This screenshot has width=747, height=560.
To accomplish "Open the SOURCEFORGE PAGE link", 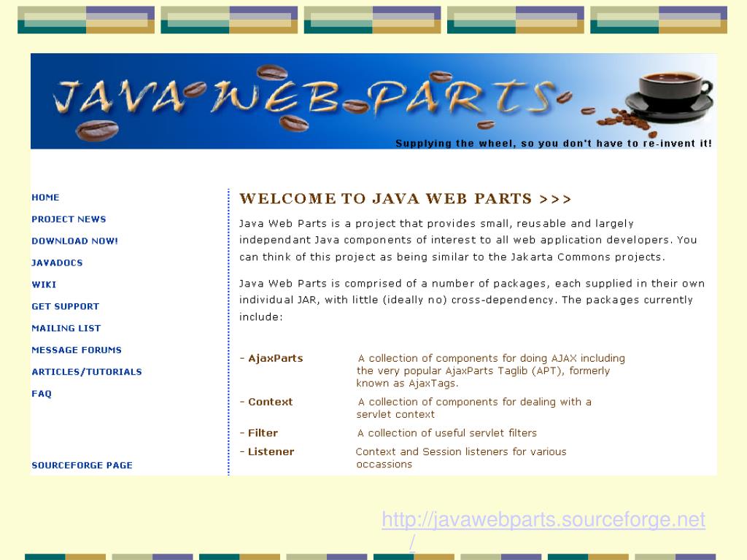I will coord(82,465).
